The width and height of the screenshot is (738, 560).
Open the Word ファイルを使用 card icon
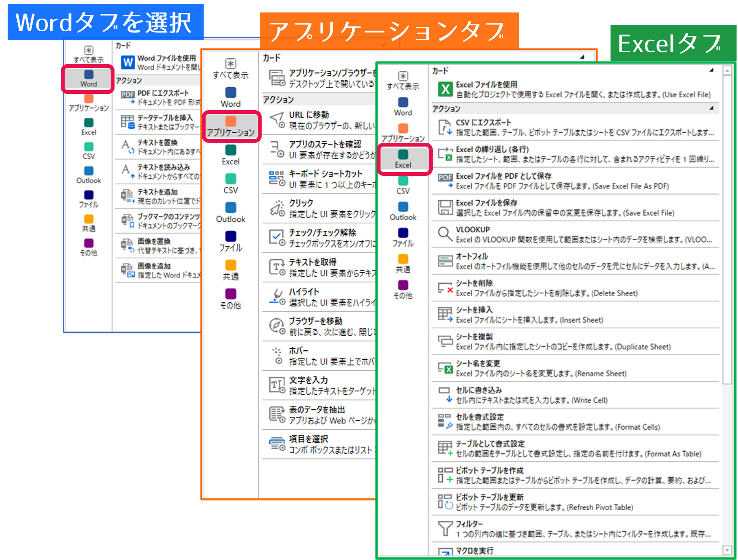127,62
